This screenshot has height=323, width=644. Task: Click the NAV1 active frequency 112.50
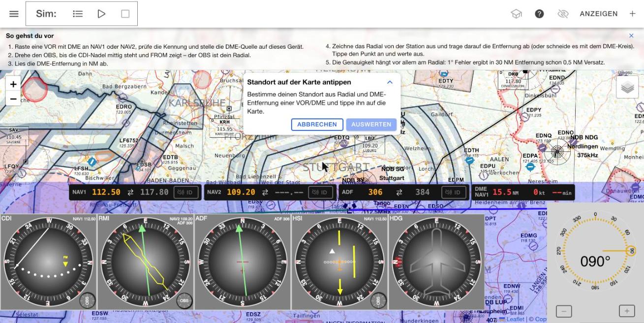(x=106, y=192)
